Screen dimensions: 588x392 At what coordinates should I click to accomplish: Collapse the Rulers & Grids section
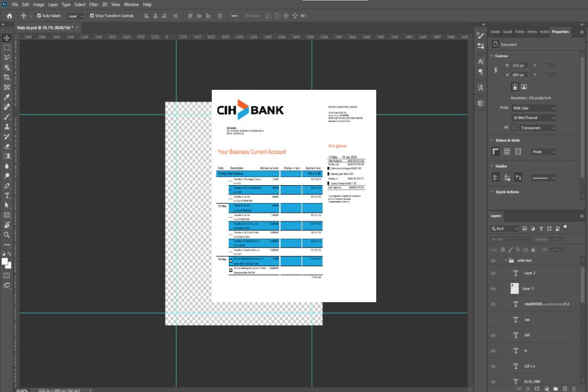492,140
